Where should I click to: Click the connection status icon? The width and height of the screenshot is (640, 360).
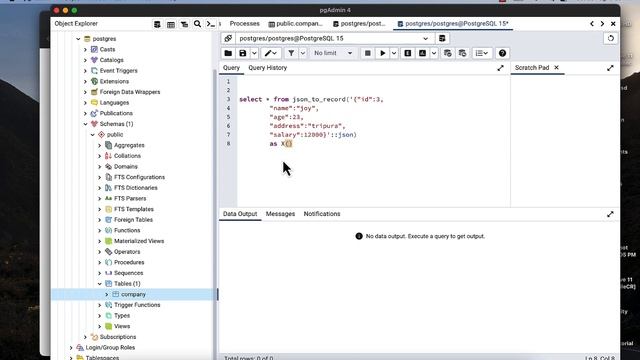[228, 38]
